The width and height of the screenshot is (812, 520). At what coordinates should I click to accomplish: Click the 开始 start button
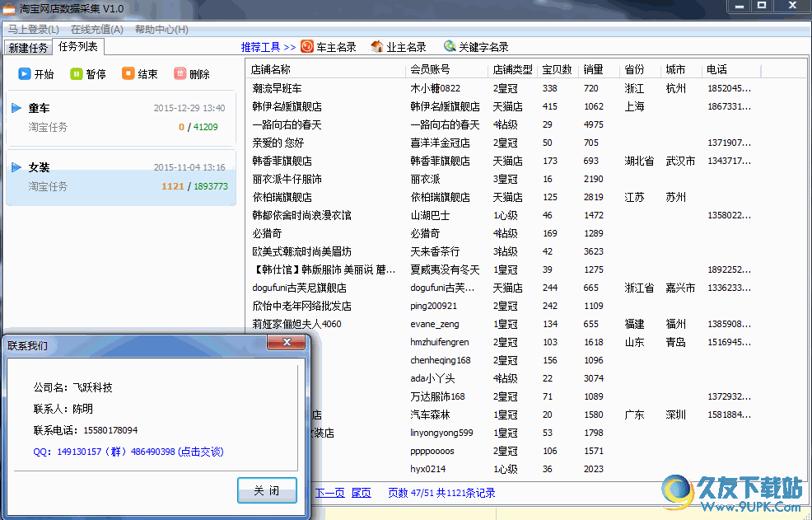coord(35,74)
